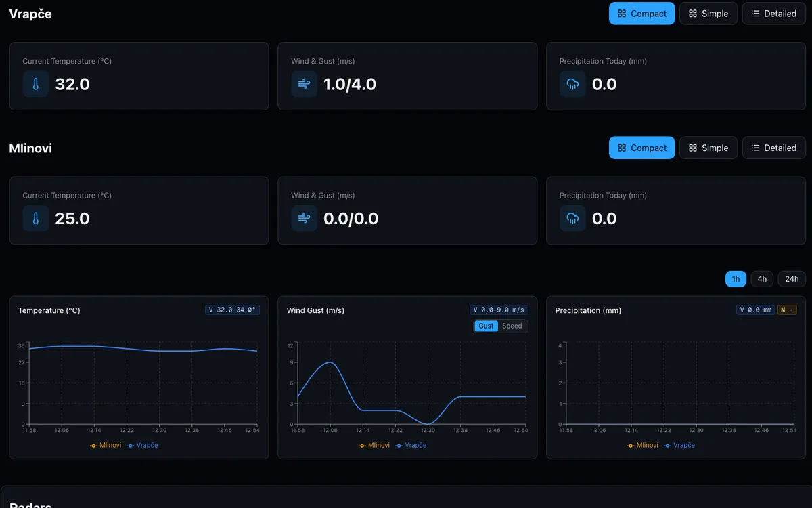The height and width of the screenshot is (508, 812).
Task: Click the Vrapče precipitation value 0.0
Action: coord(604,84)
